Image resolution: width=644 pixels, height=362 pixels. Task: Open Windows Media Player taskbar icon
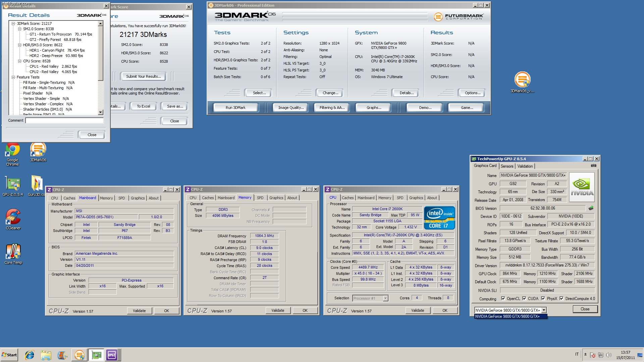(x=62, y=355)
